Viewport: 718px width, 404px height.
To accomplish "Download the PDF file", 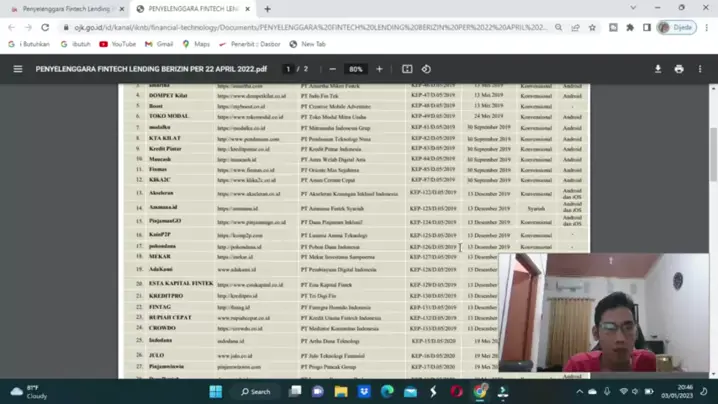I will coord(658,69).
